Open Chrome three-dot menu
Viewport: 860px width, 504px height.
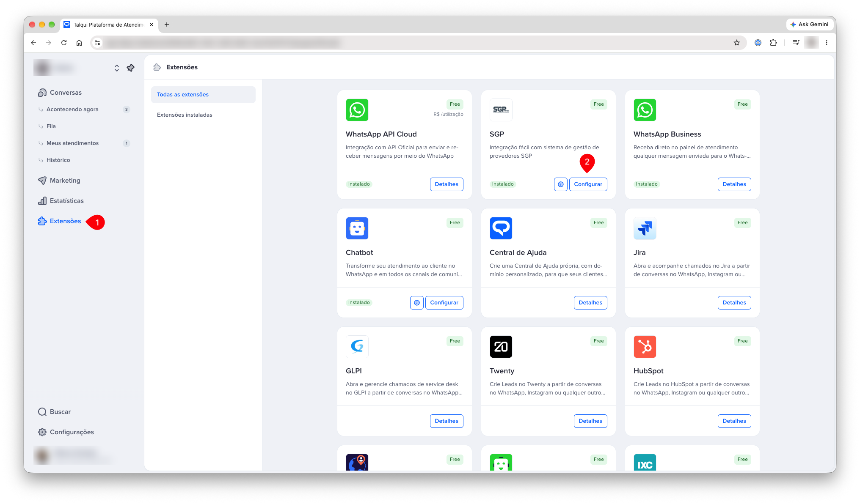(x=826, y=43)
